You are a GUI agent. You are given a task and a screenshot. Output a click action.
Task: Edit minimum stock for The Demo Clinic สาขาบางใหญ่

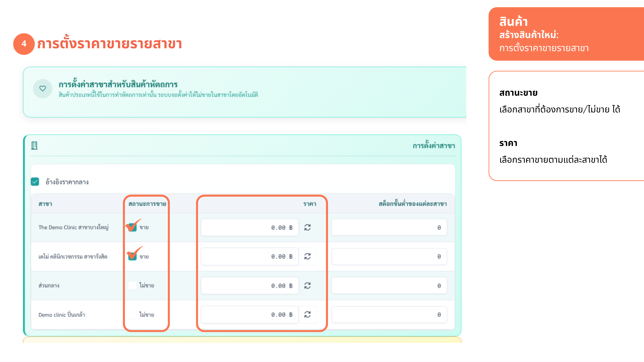[389, 227]
